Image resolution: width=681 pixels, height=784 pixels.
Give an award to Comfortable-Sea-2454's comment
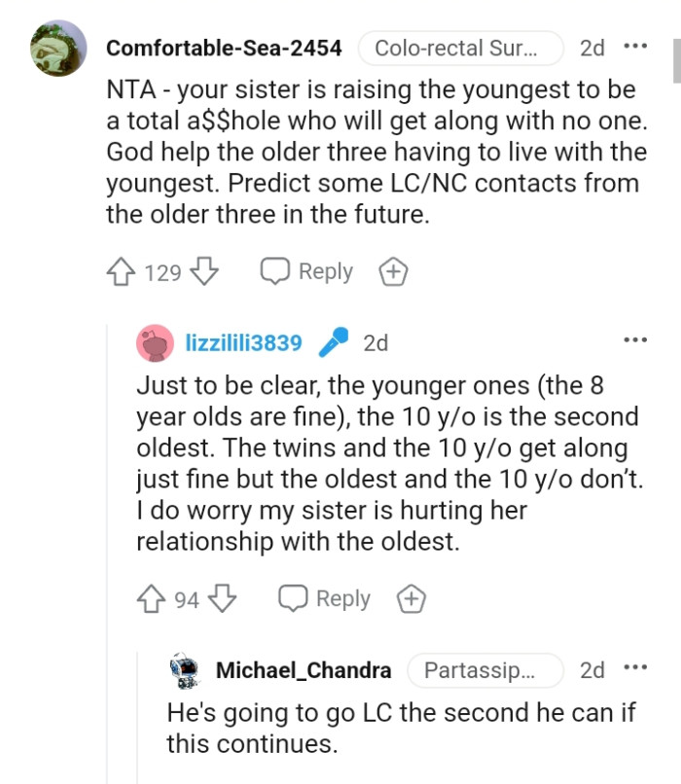coord(393,271)
